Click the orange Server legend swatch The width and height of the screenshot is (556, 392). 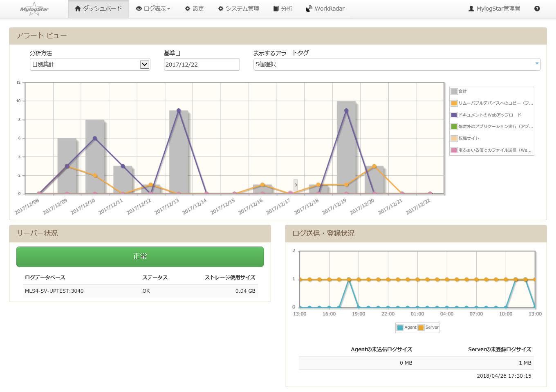421,327
